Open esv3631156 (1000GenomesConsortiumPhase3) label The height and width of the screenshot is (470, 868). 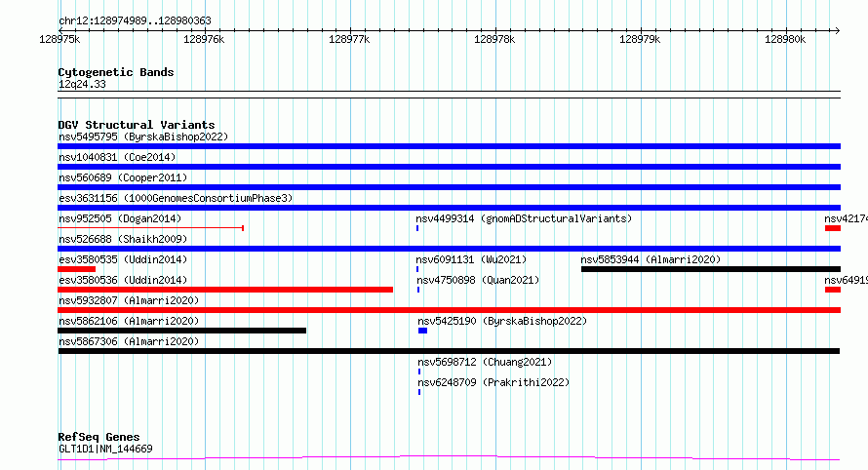176,198
